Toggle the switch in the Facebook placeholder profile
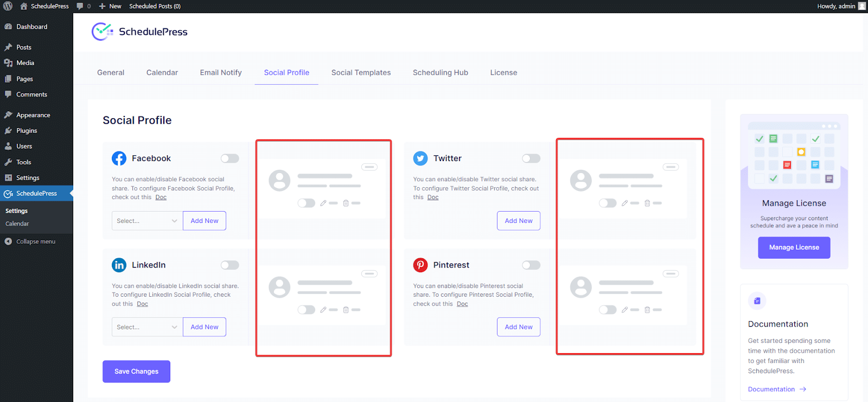Screen dimensions: 868x402 tap(307, 203)
